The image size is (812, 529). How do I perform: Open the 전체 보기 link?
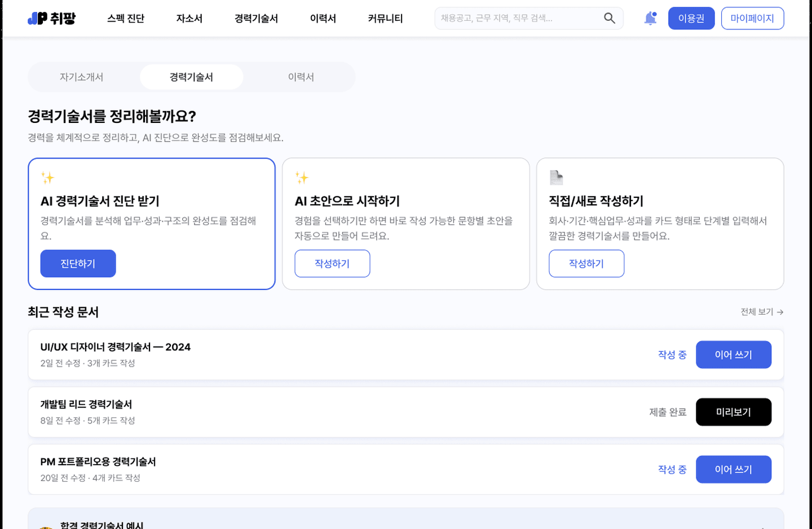click(x=762, y=312)
